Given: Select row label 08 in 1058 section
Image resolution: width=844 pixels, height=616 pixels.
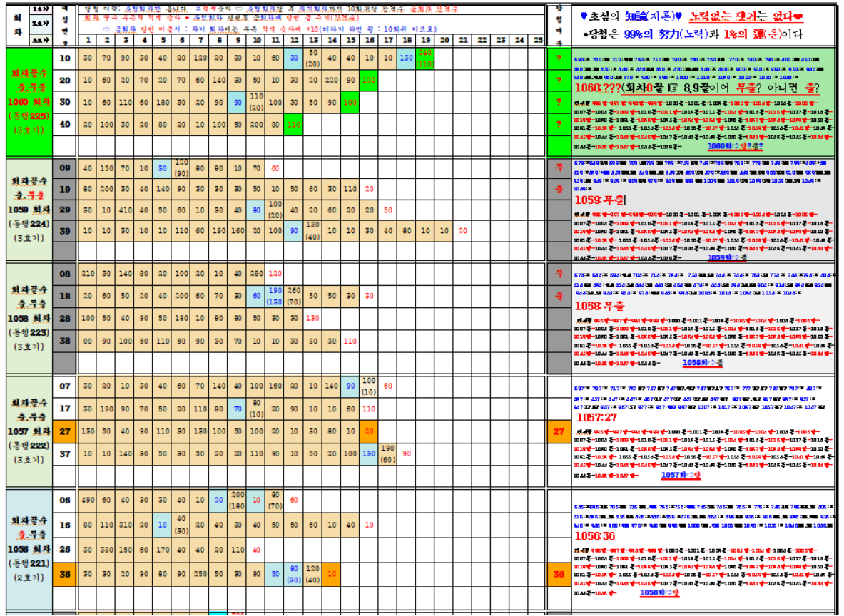Looking at the screenshot, I should point(65,273).
